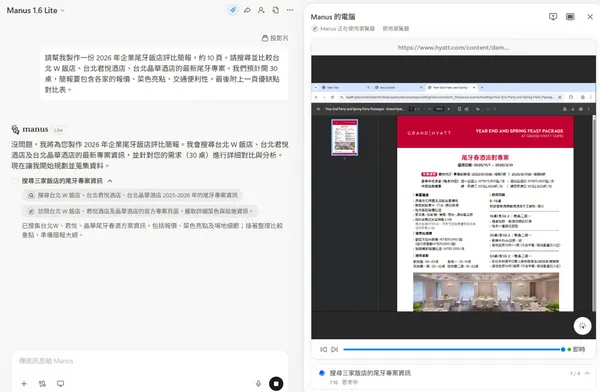Expand the 1 / 4 task progress chevron
The width and height of the screenshot is (600, 392).
coord(587,373)
